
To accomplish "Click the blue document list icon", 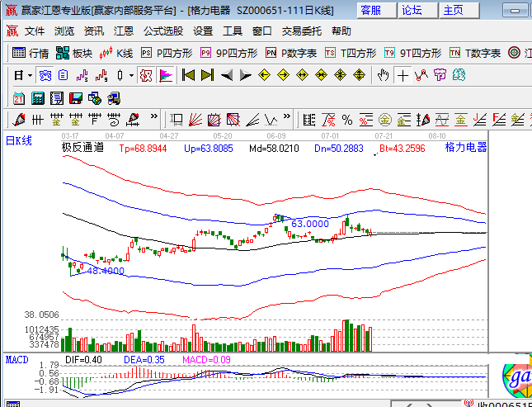I will click(64, 75).
